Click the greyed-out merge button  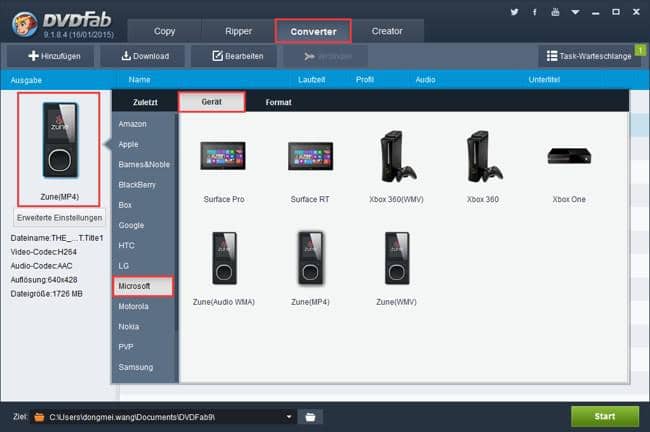coord(326,56)
